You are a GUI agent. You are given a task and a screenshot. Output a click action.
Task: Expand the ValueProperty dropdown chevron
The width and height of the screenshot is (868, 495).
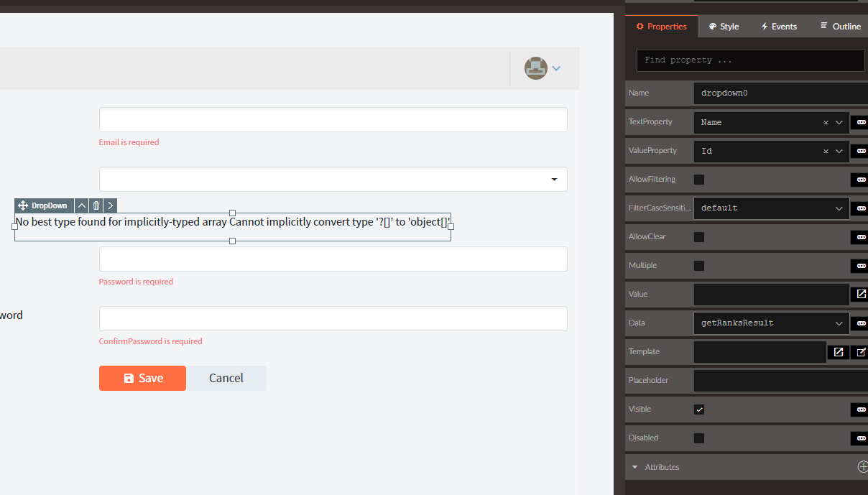(839, 151)
